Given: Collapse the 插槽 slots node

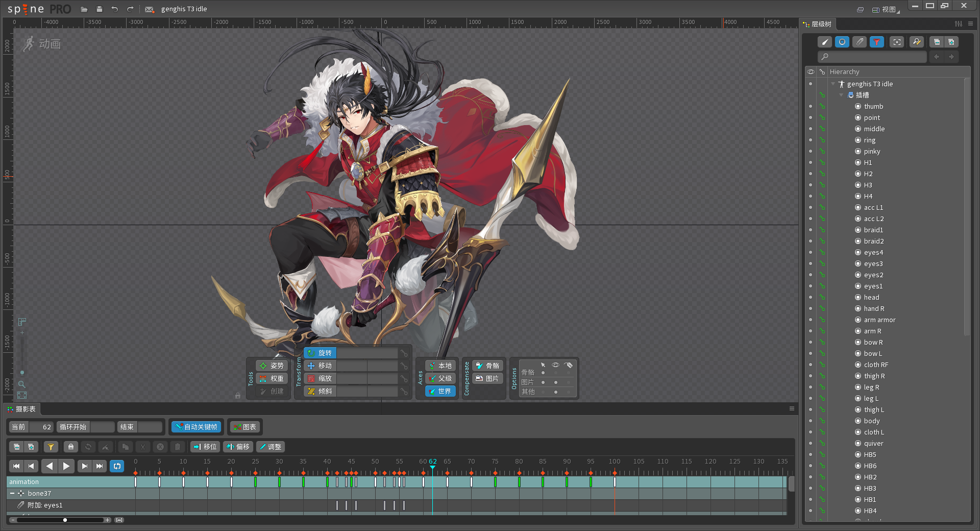Looking at the screenshot, I should click(841, 95).
